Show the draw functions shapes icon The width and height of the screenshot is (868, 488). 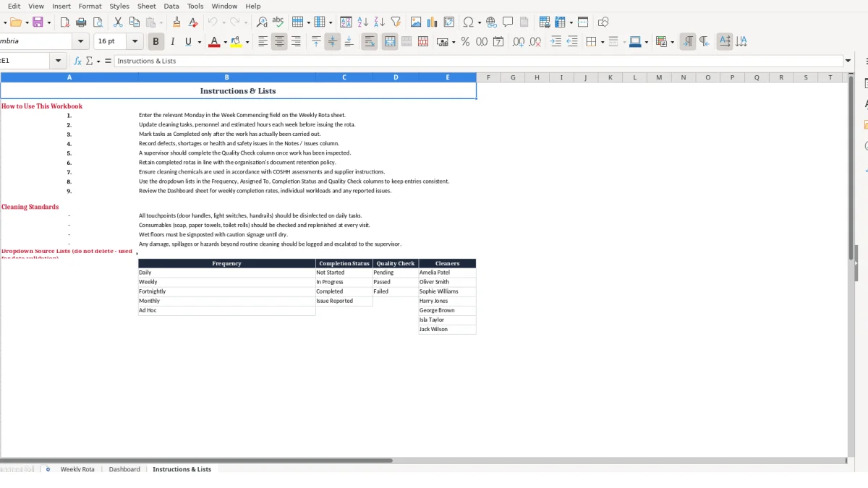coord(603,22)
